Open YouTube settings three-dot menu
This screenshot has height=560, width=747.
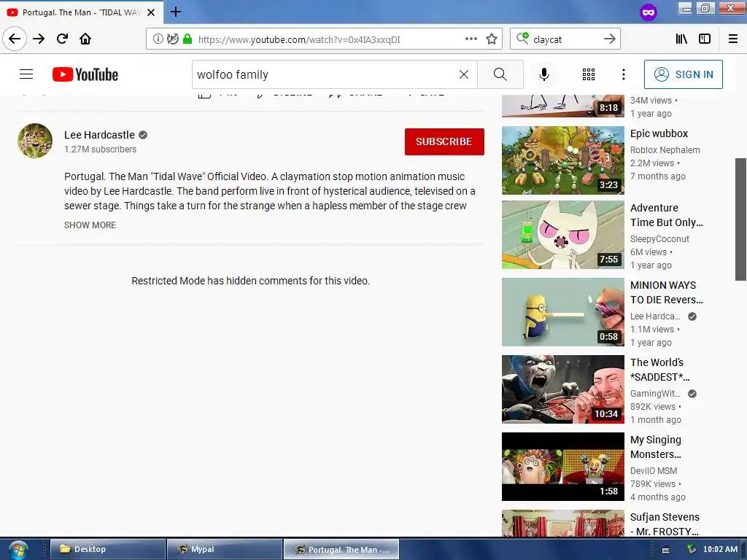[623, 74]
